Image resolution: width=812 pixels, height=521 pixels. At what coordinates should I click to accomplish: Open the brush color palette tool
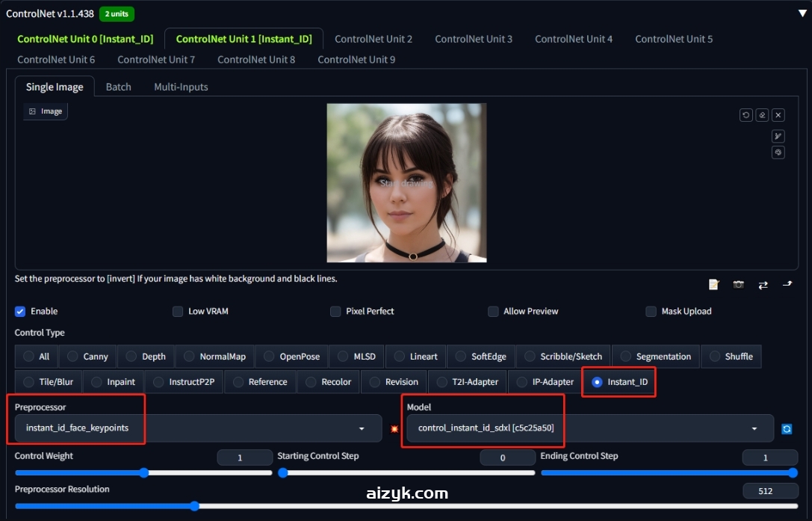click(x=778, y=152)
